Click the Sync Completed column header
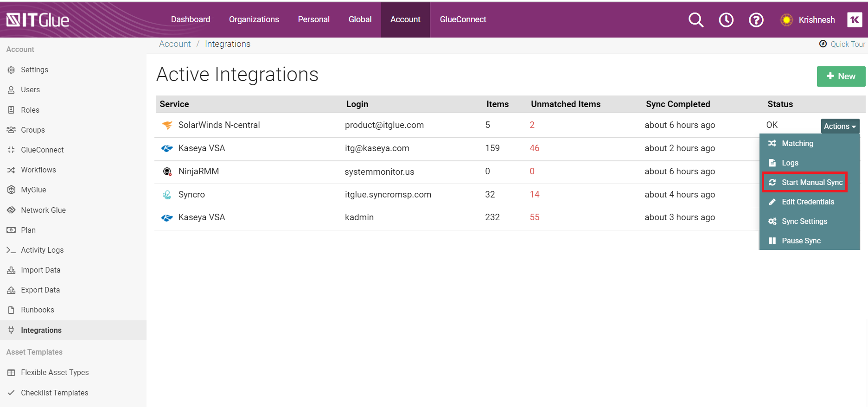The height and width of the screenshot is (407, 868). (x=678, y=104)
